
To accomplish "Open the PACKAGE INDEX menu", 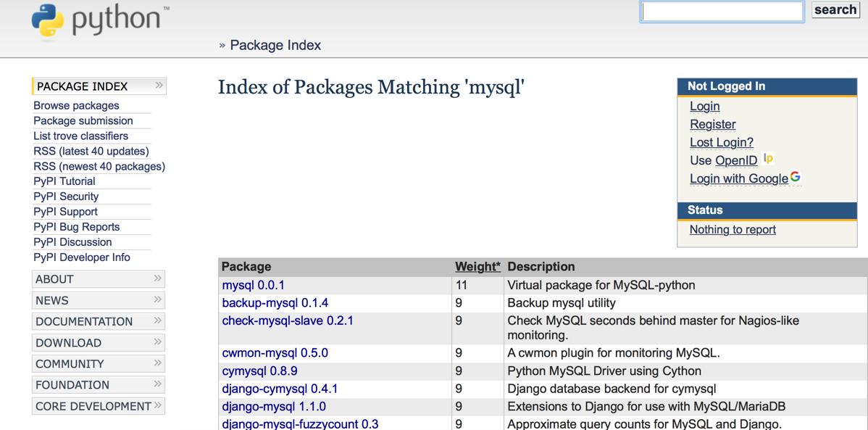I will pos(99,86).
